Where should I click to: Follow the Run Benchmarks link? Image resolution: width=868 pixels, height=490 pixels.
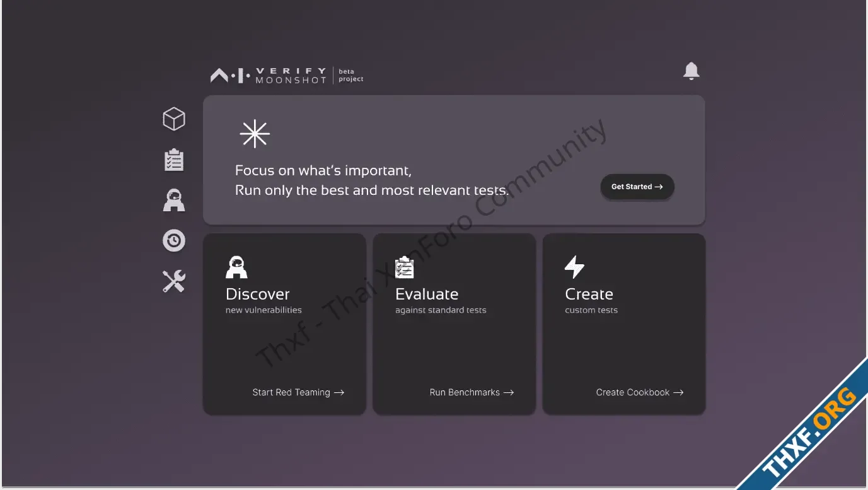pos(471,392)
